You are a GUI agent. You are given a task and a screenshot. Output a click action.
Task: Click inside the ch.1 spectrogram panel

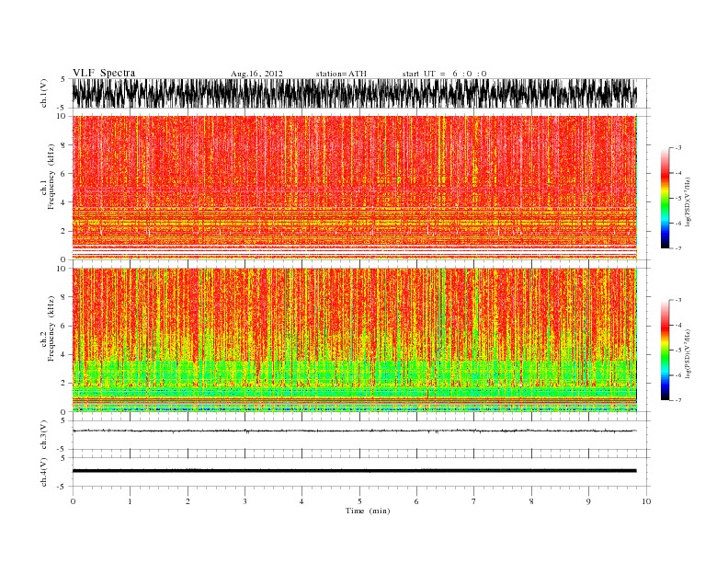354,188
